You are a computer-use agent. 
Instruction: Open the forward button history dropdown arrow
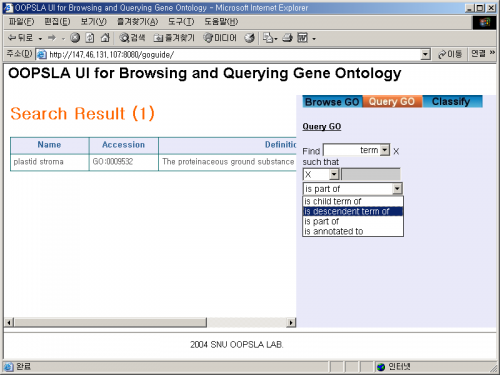pyautogui.click(x=63, y=39)
